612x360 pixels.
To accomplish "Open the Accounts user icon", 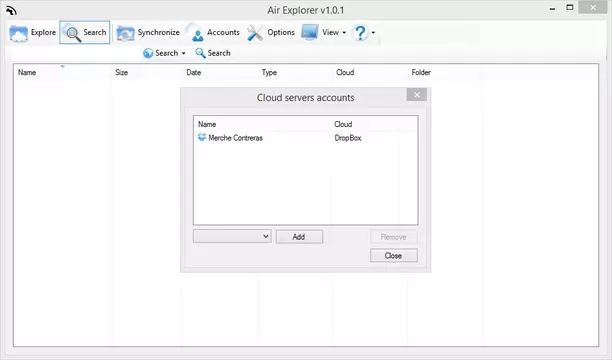I will (x=197, y=33).
